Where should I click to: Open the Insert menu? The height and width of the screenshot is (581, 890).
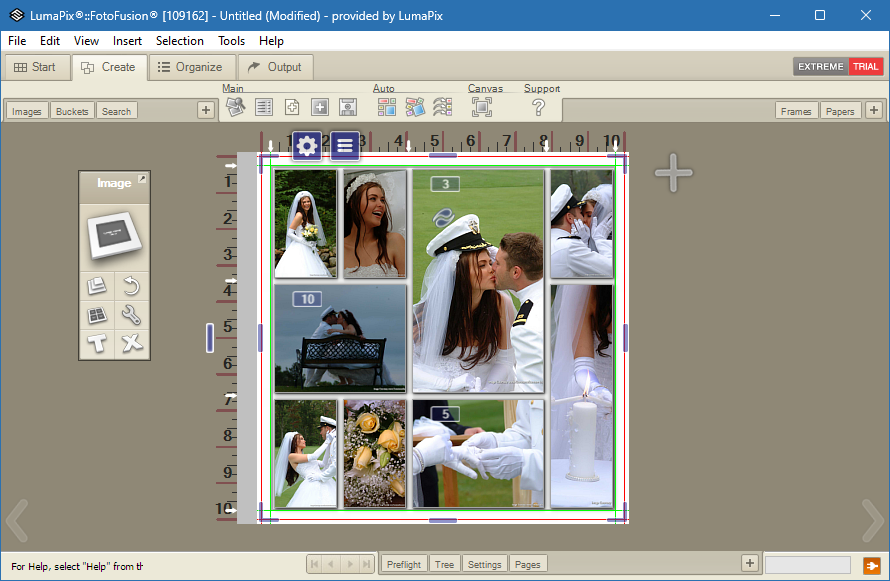[x=127, y=41]
